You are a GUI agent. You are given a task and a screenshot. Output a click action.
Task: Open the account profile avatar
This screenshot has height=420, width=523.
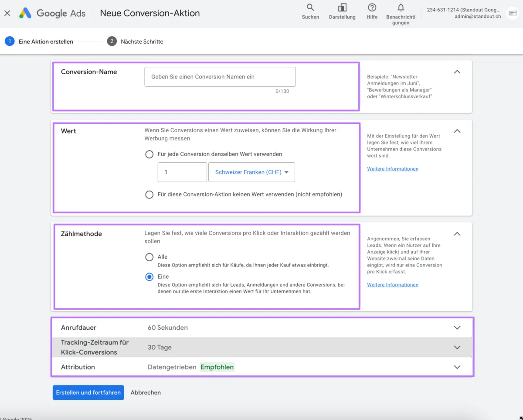click(x=512, y=13)
